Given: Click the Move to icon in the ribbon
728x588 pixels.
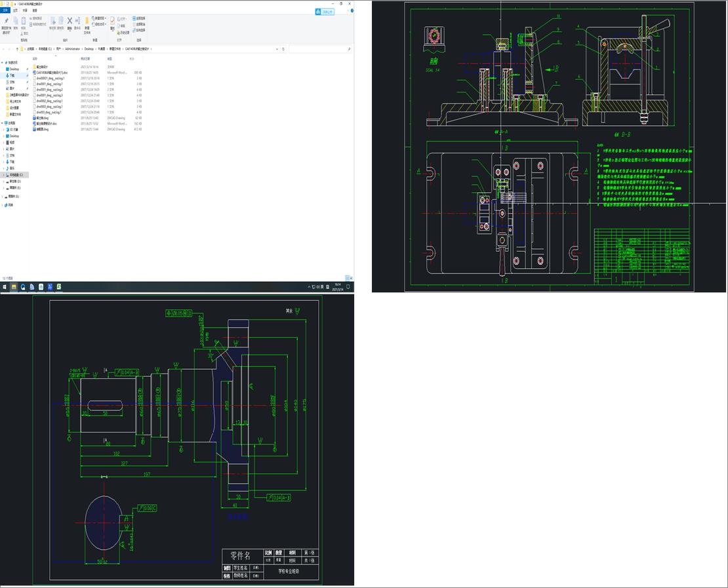Looking at the screenshot, I should click(52, 22).
